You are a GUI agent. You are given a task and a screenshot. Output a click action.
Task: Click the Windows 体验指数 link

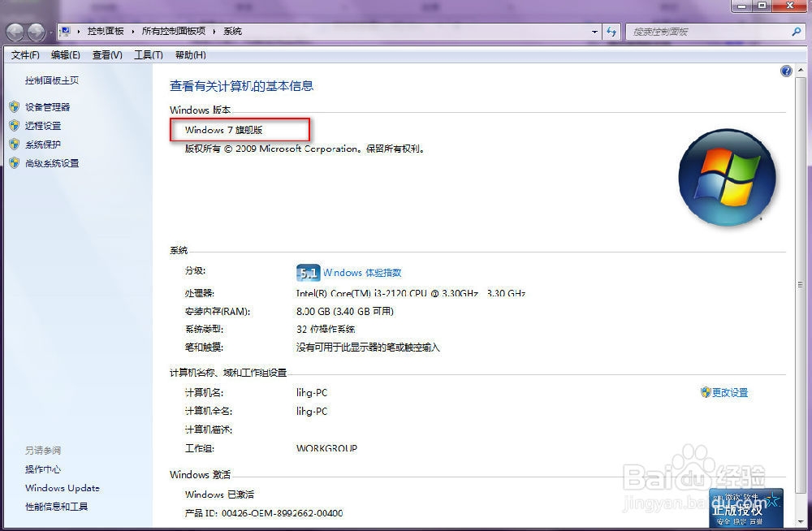click(362, 273)
